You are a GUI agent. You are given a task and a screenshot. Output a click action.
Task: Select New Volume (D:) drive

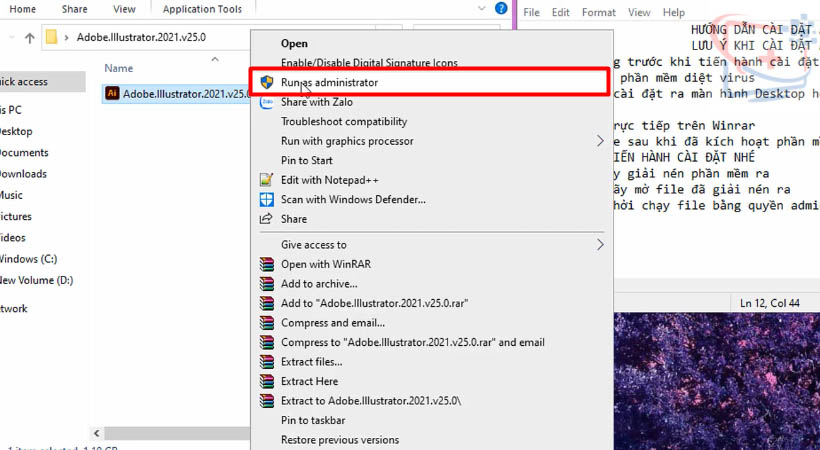tap(36, 280)
